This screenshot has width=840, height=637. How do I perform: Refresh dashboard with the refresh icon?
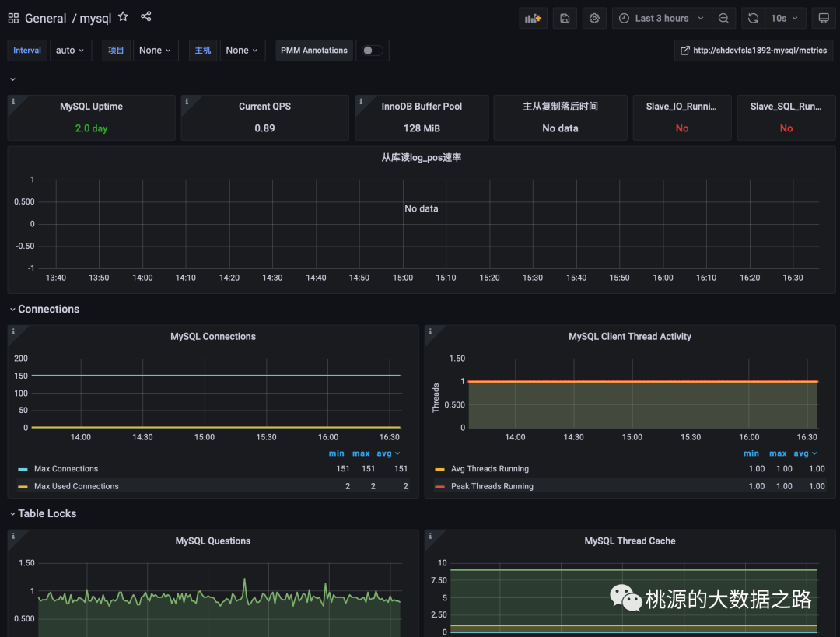coord(753,18)
